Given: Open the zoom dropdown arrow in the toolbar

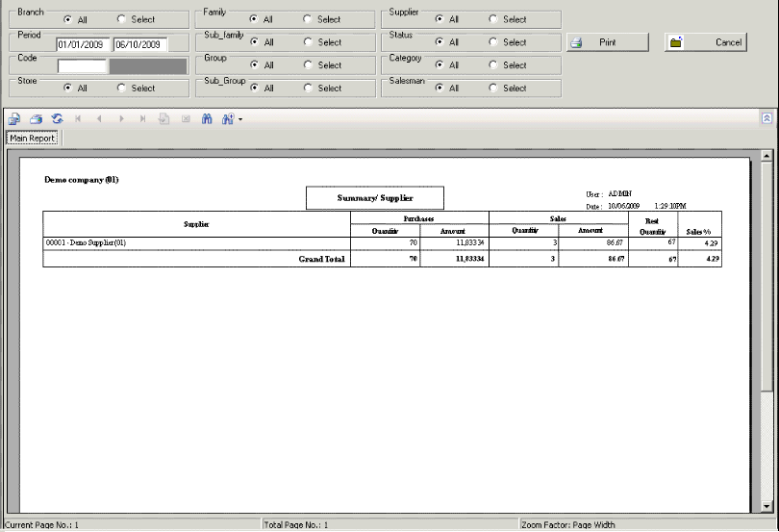Looking at the screenshot, I should [x=240, y=120].
